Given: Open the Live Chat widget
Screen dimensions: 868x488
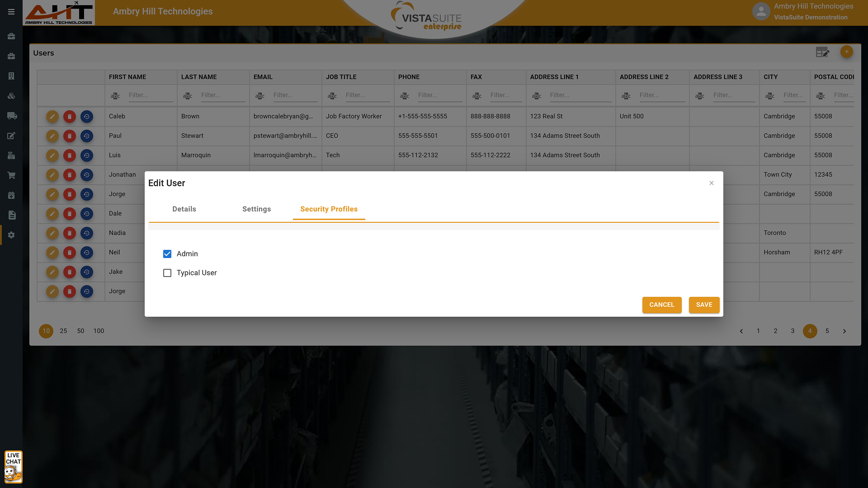Looking at the screenshot, I should pos(13,467).
